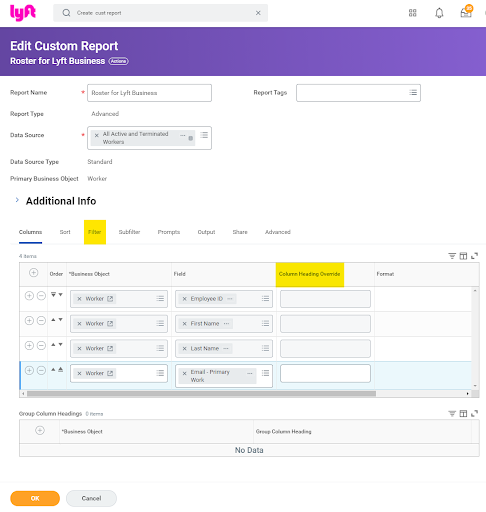The width and height of the screenshot is (486, 512).
Task: Switch to the Share tab
Action: [x=240, y=232]
